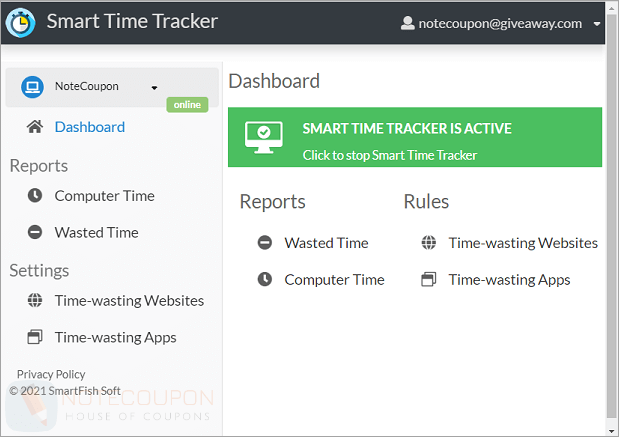619x437 pixels.
Task: Open Time-wasting Websites settings in sidebar
Action: 129,301
